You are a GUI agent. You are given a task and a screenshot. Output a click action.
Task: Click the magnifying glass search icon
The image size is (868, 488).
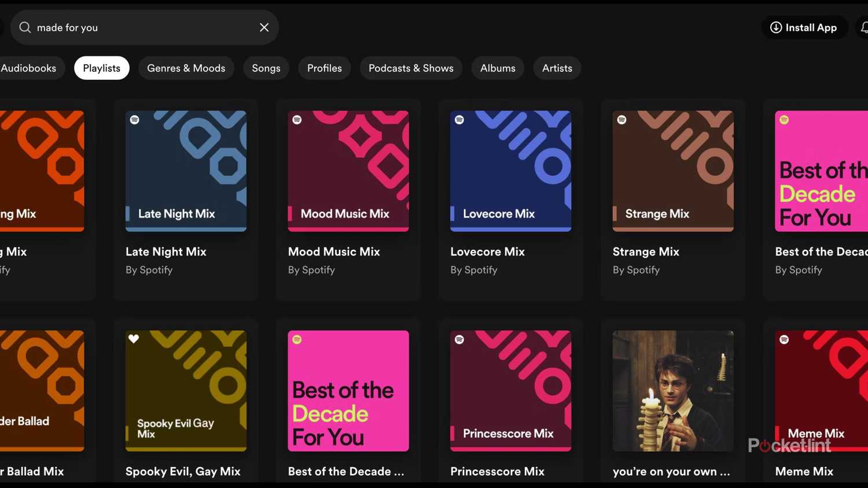tap(25, 27)
